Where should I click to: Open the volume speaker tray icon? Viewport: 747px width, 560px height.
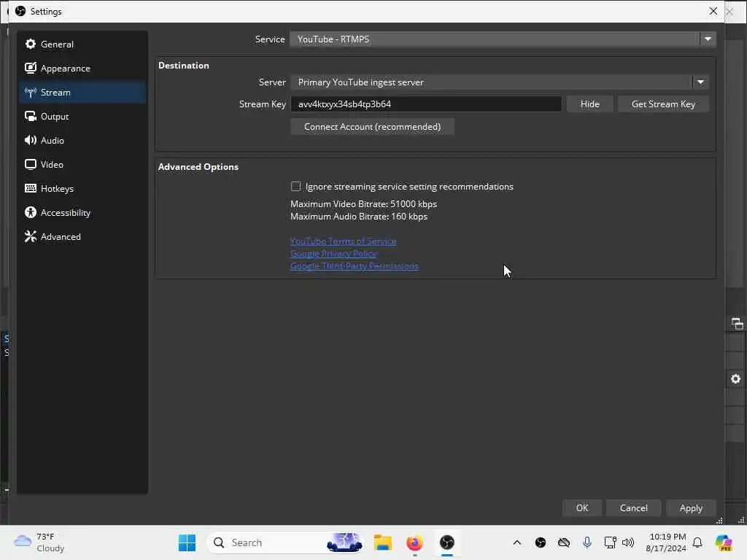[x=628, y=542]
